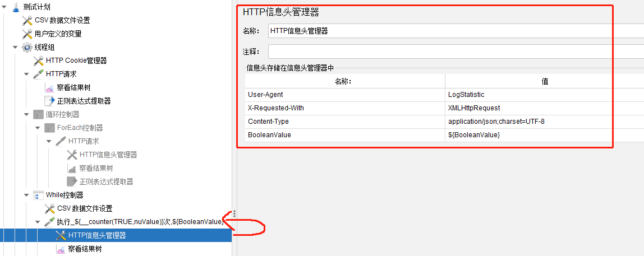This screenshot has height=256, width=644.
Task: Click the last 察看结果树 chart icon
Action: (61, 249)
